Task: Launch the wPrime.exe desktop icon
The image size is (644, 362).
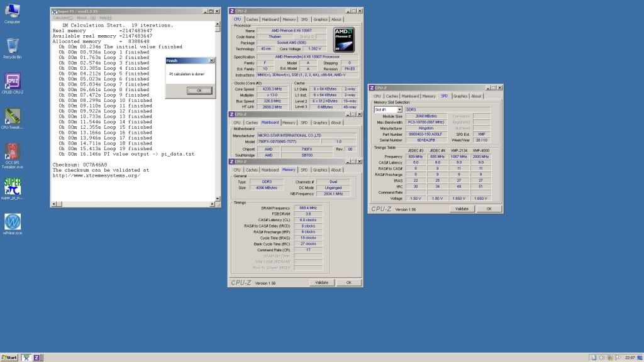Action: (12, 221)
